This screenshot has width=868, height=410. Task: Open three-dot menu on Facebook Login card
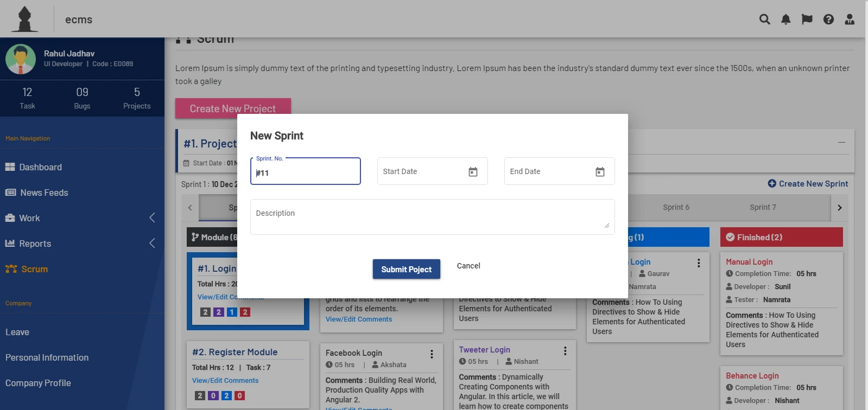432,354
